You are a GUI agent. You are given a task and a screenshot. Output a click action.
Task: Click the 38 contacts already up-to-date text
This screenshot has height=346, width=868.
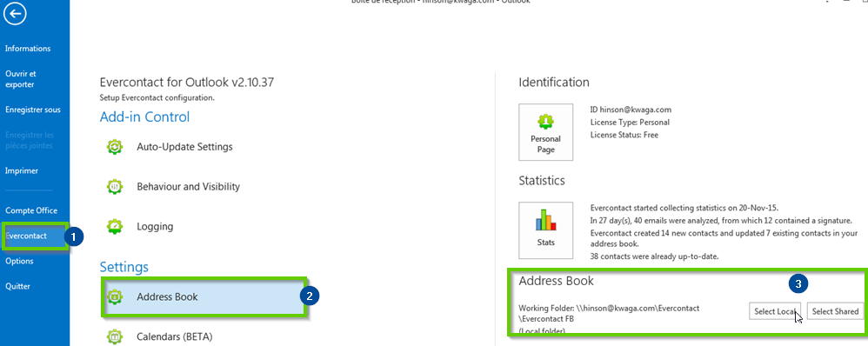(654, 256)
